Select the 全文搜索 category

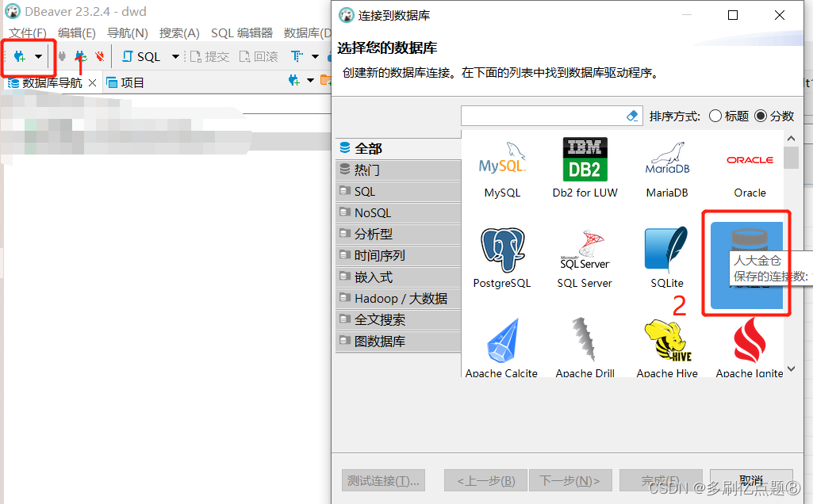coord(398,319)
